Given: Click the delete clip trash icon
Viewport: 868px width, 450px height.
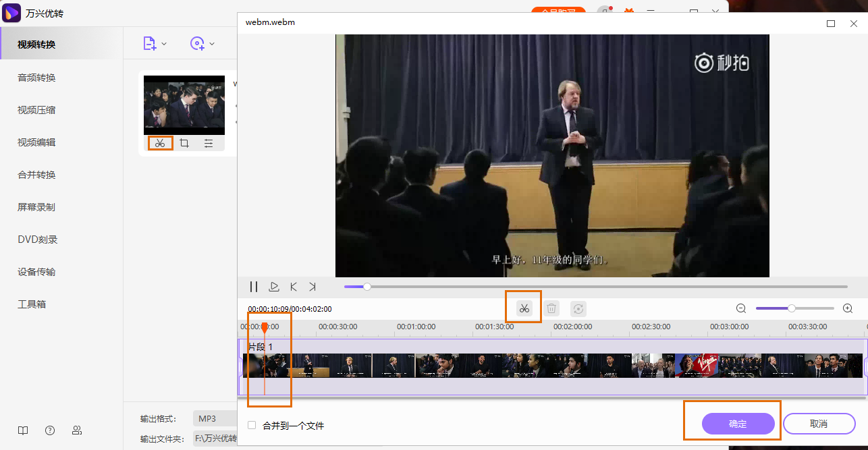Looking at the screenshot, I should [551, 308].
